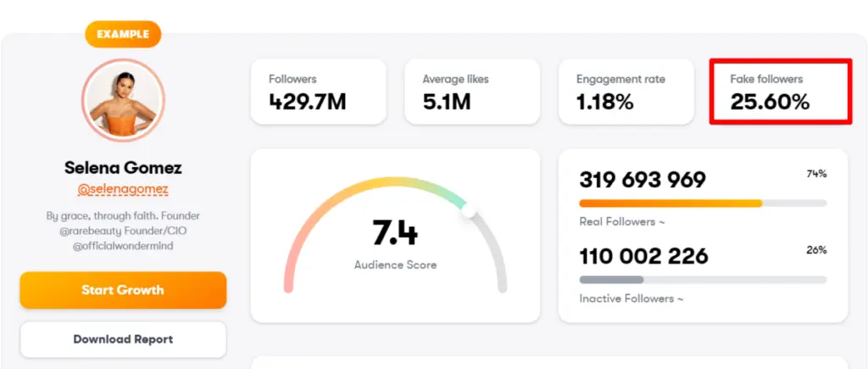Click Selena Gomez's profile picture
This screenshot has height=369, width=868.
pos(122,100)
